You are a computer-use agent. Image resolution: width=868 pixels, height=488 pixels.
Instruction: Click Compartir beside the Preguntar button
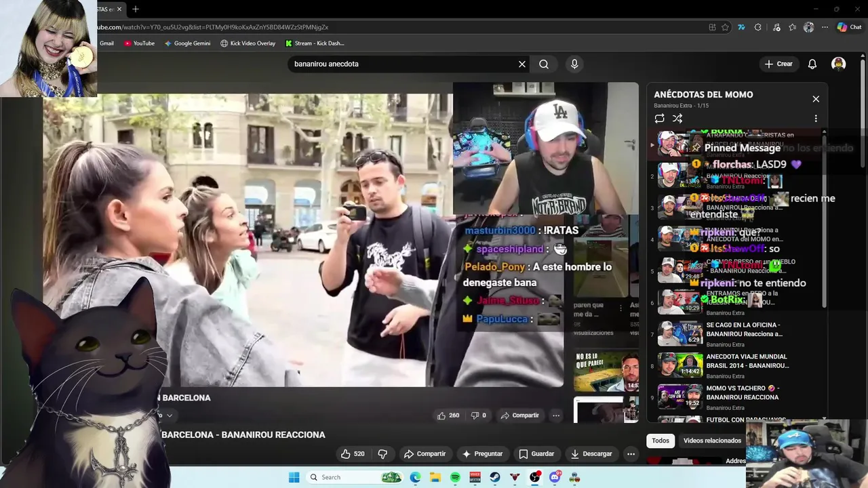pyautogui.click(x=425, y=453)
